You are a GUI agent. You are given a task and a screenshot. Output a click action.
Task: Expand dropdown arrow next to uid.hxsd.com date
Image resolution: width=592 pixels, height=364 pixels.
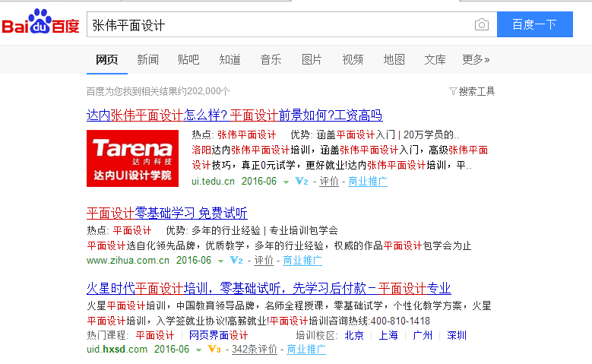[198, 350]
